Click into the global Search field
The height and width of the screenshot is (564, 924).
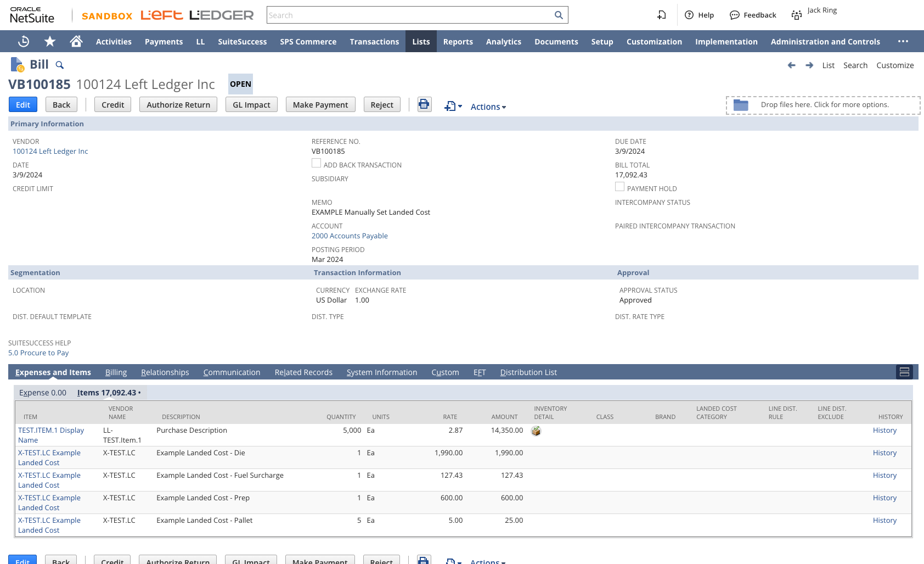409,15
